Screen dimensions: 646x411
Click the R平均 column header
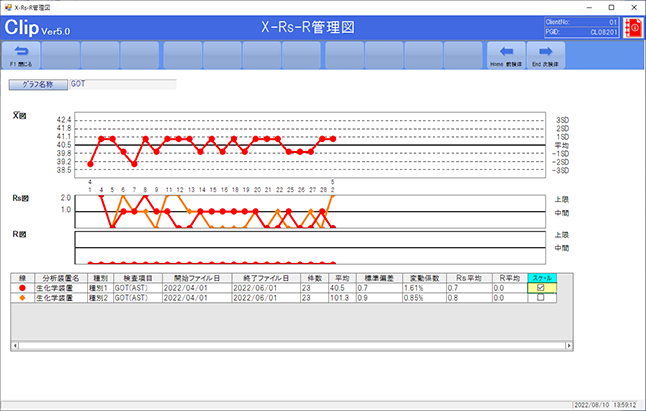coord(510,278)
